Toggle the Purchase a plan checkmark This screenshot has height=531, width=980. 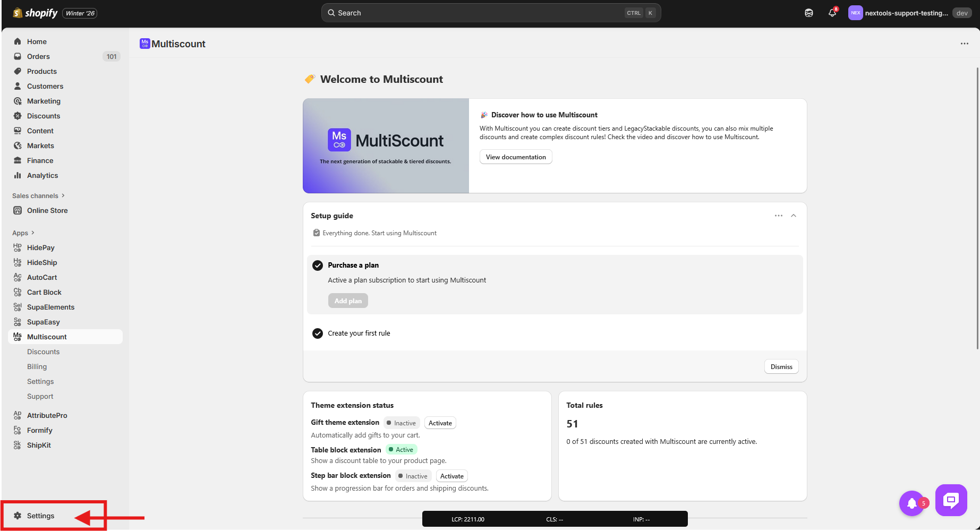pyautogui.click(x=318, y=265)
